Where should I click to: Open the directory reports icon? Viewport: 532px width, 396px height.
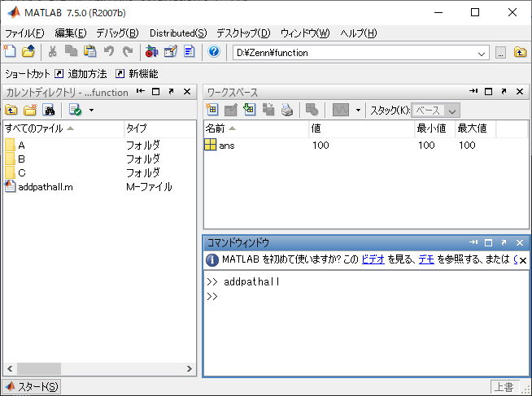[75, 110]
